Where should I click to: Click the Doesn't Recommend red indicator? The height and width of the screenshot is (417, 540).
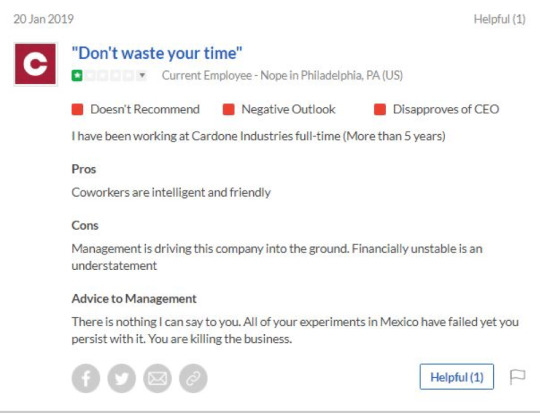[x=77, y=110]
